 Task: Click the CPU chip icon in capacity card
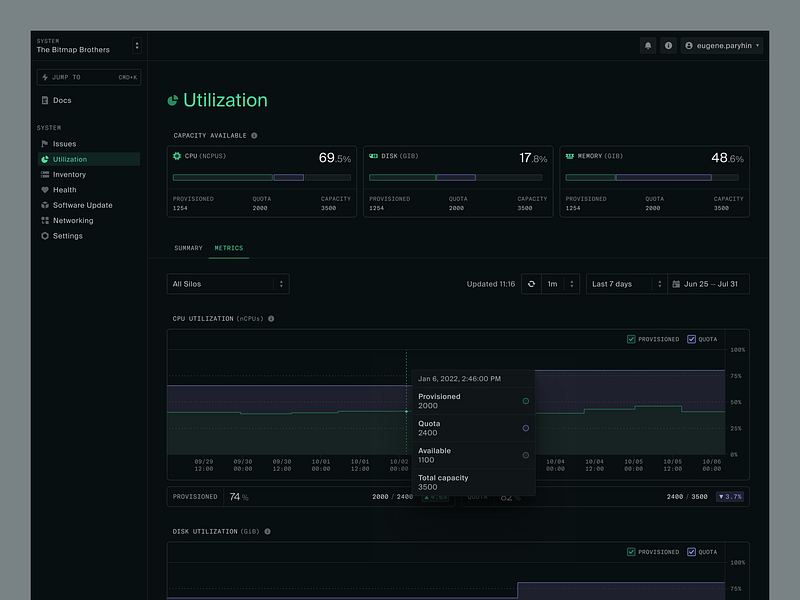tap(177, 157)
